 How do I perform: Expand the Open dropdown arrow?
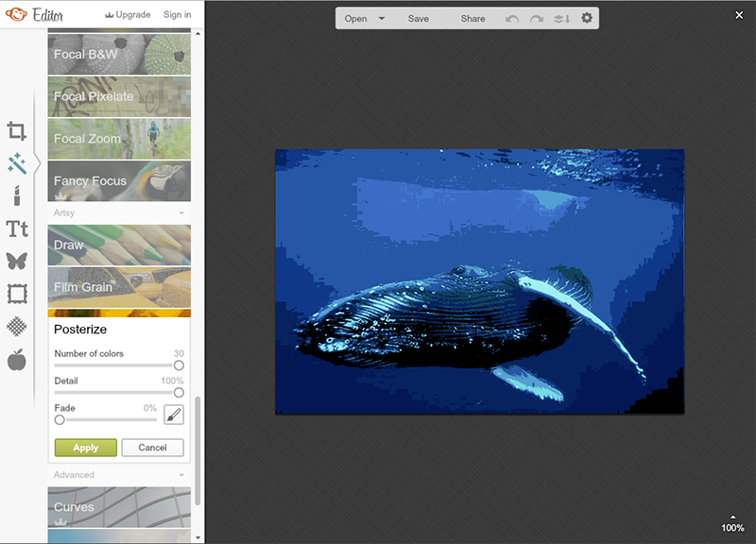pyautogui.click(x=382, y=18)
